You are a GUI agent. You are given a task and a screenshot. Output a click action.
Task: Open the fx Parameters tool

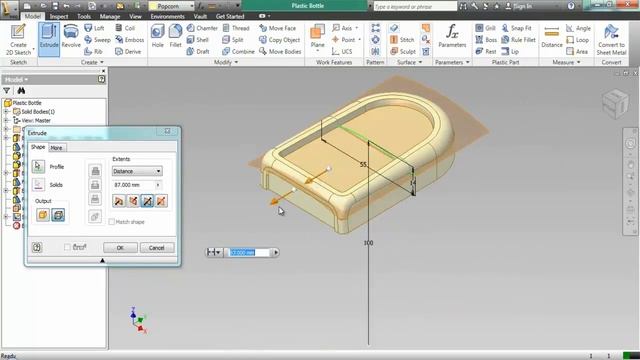click(452, 37)
